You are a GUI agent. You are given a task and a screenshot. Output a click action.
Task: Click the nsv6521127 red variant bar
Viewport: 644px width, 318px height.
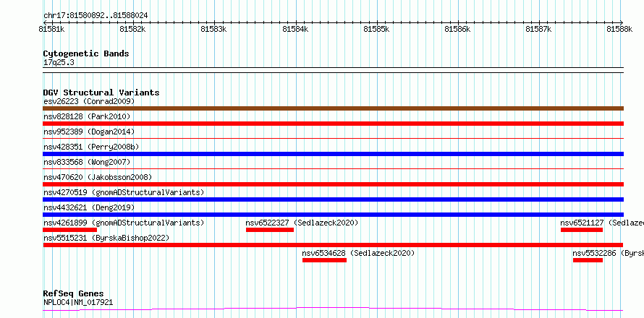pyautogui.click(x=582, y=230)
